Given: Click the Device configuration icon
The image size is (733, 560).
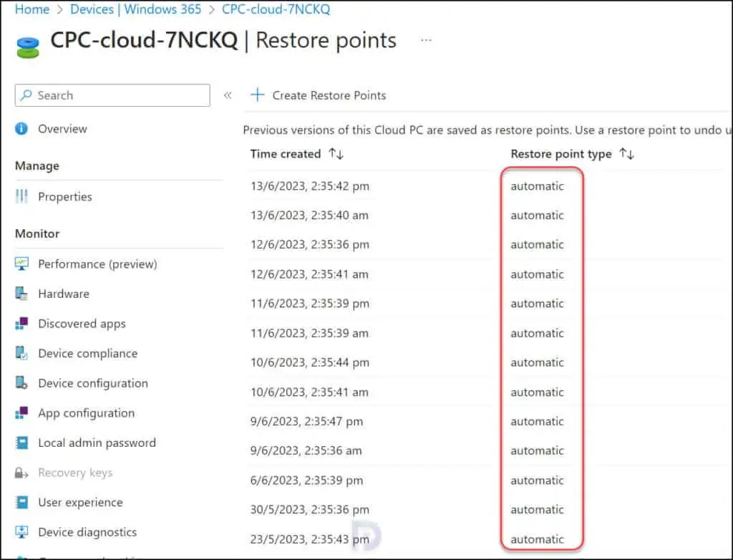Looking at the screenshot, I should (x=21, y=382).
